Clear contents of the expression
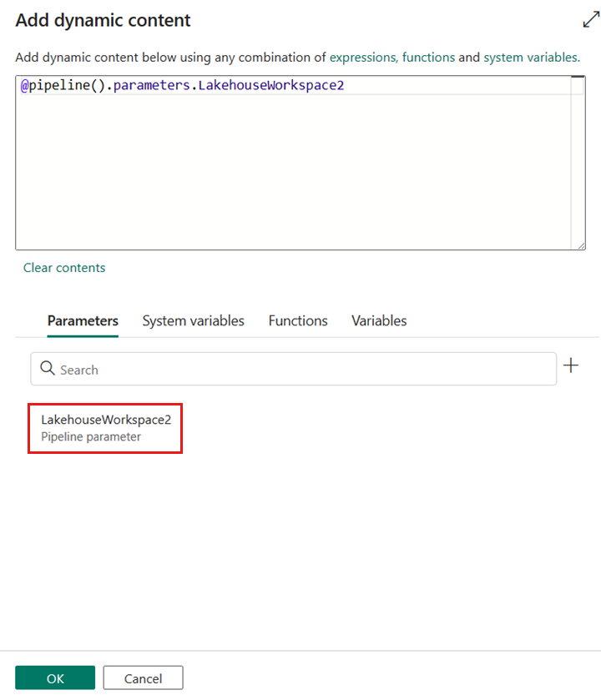 coord(64,268)
